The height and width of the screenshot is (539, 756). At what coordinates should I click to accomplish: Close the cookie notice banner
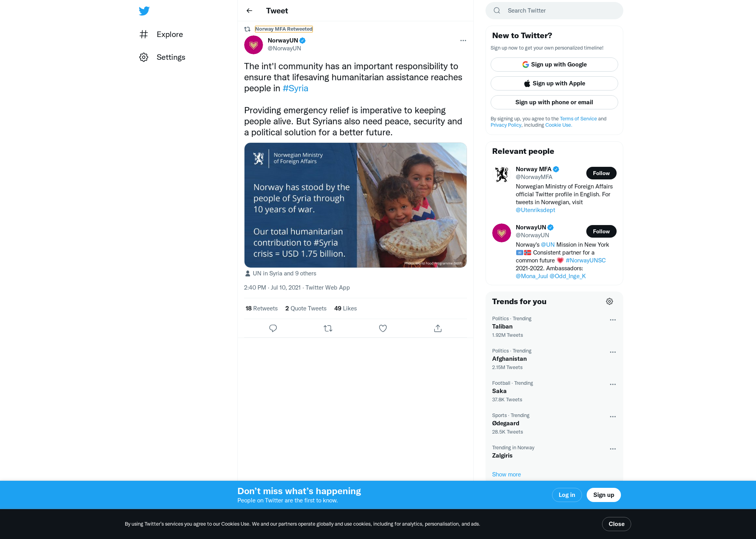click(x=616, y=524)
